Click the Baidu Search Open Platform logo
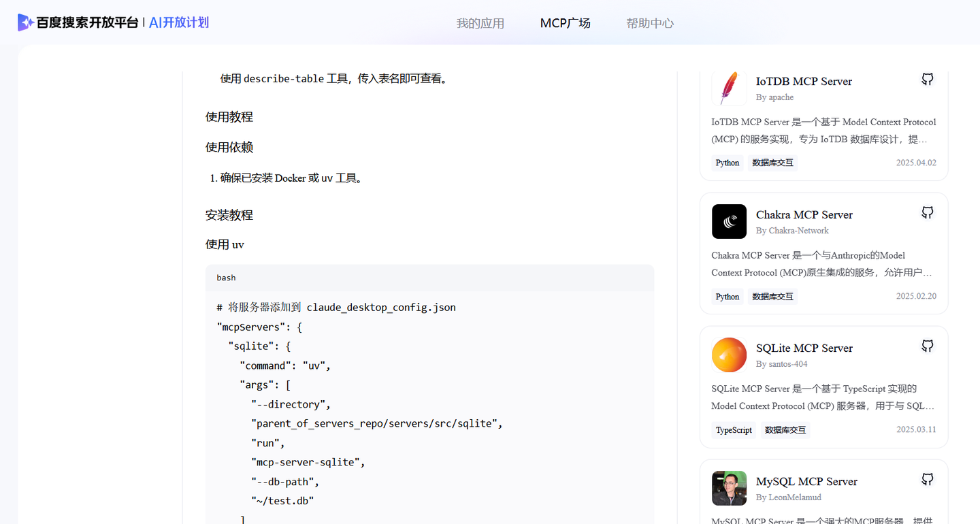This screenshot has height=524, width=980. [x=78, y=22]
